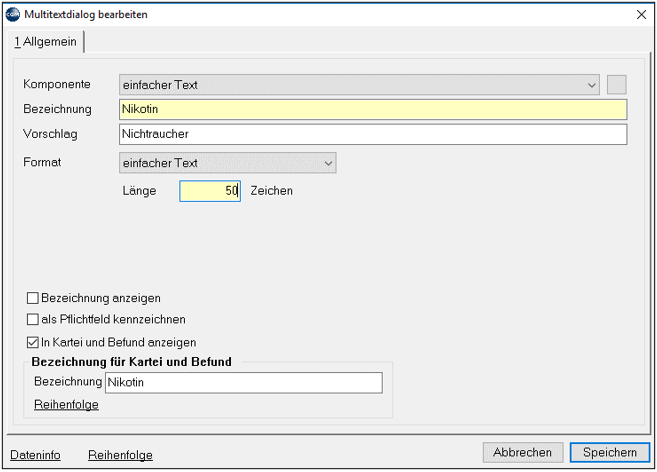Click the Länge field showing 50
This screenshot has height=472, width=657.
click(x=210, y=191)
